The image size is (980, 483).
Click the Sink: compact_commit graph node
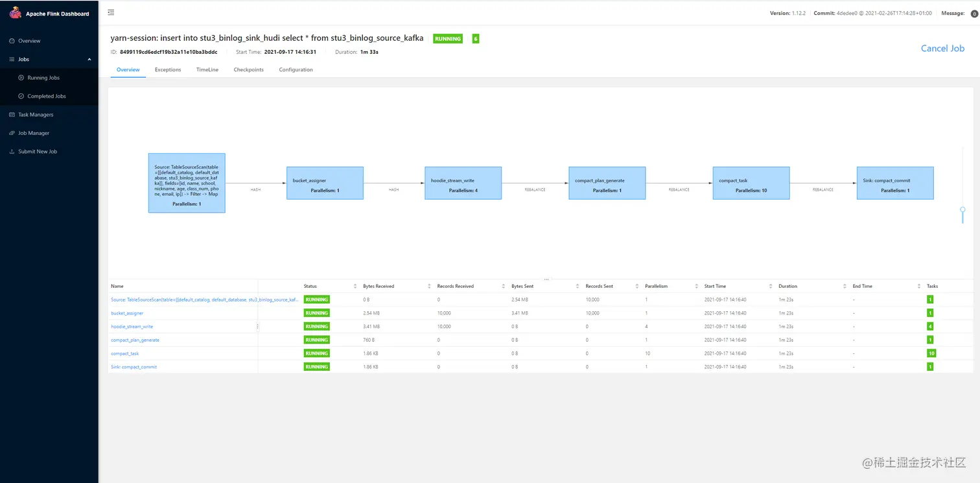coord(895,183)
